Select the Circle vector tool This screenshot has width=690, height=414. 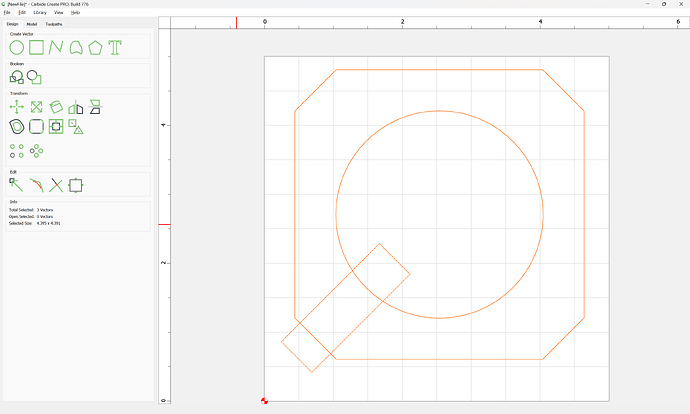coord(17,48)
